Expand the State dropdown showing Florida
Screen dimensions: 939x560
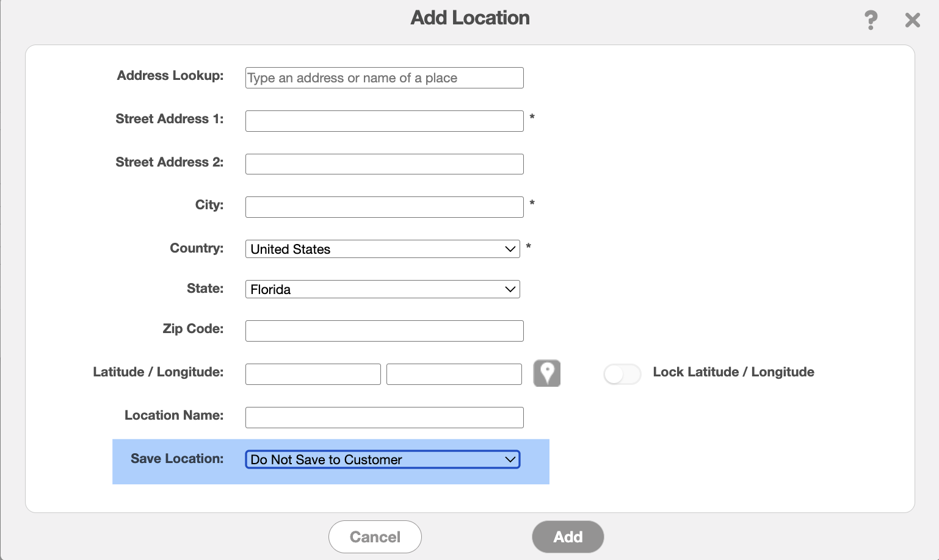point(383,289)
